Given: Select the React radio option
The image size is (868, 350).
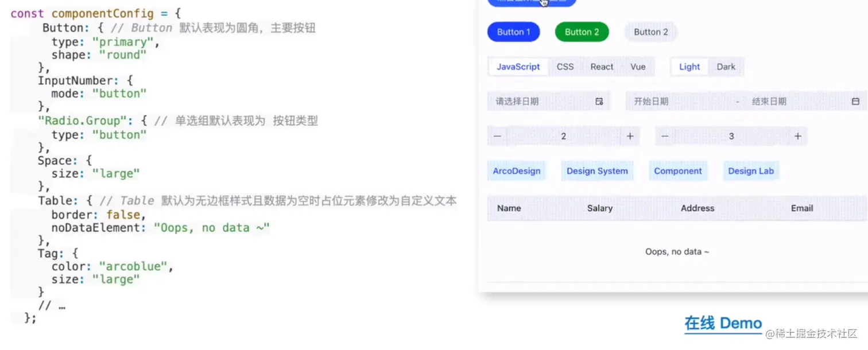Looking at the screenshot, I should pyautogui.click(x=602, y=67).
